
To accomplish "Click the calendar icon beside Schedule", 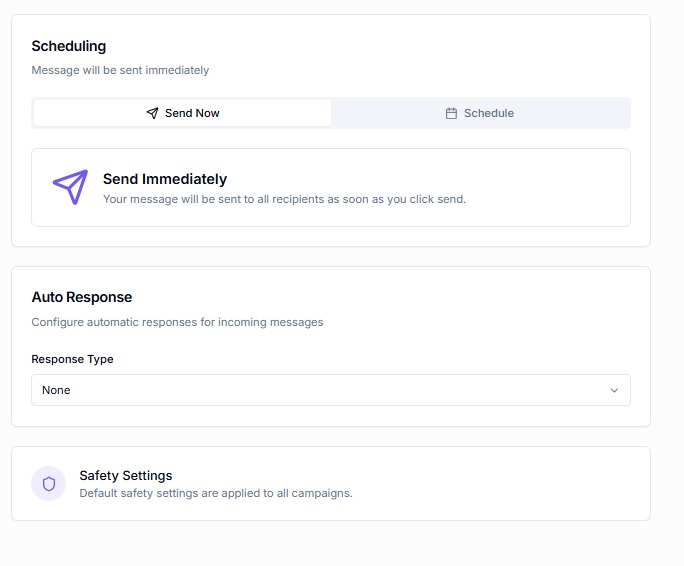I will [x=451, y=113].
